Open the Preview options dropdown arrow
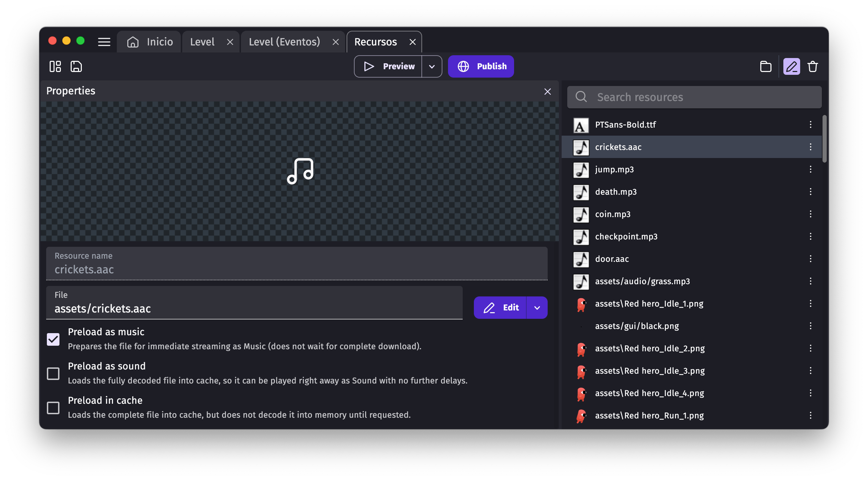This screenshot has width=868, height=481. (x=432, y=66)
